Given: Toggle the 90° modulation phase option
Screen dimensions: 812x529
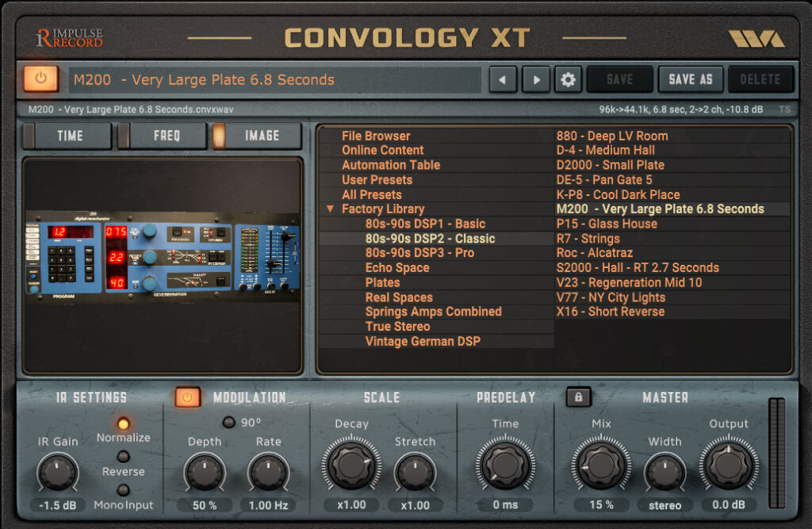Looking at the screenshot, I should pyautogui.click(x=229, y=422).
